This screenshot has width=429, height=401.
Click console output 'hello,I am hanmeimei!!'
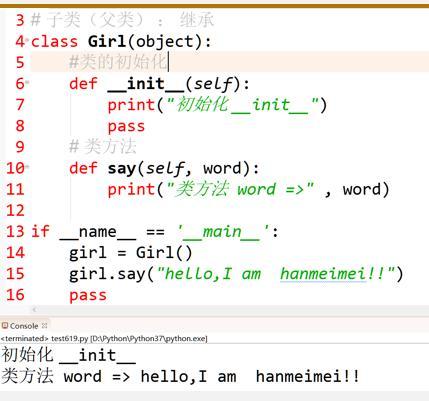250,376
